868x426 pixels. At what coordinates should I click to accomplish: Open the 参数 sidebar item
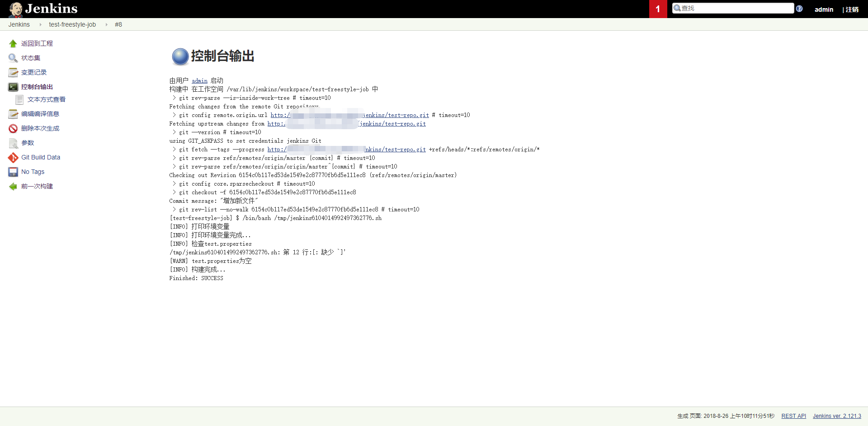coord(28,143)
